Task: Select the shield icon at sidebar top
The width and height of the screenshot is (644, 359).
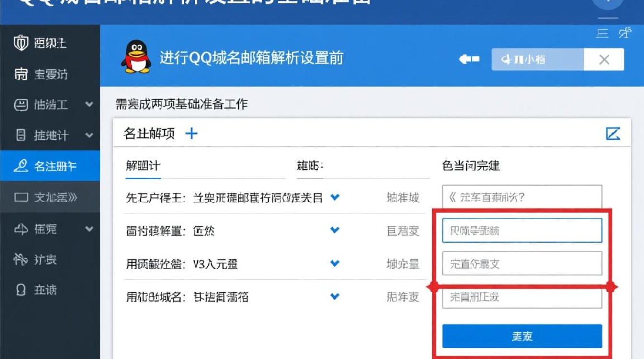Action: 22,43
